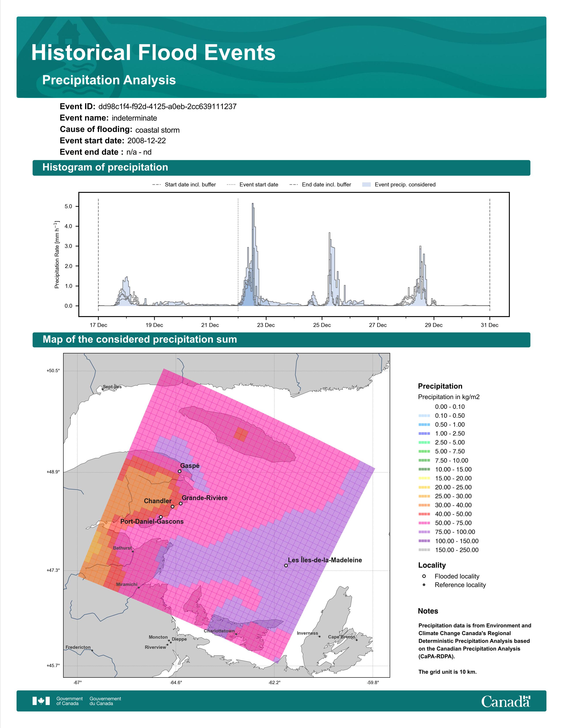Image resolution: width=563 pixels, height=728 pixels.
Task: Click the Riverview reference locality dot
Action: (167, 645)
